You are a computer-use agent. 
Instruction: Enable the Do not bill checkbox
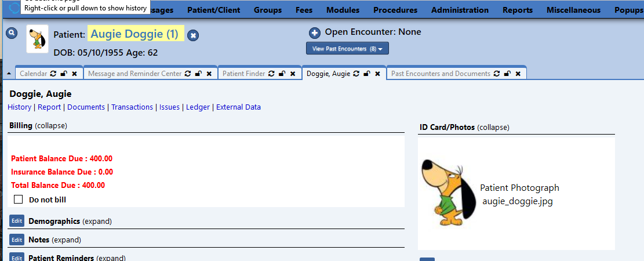coord(18,200)
